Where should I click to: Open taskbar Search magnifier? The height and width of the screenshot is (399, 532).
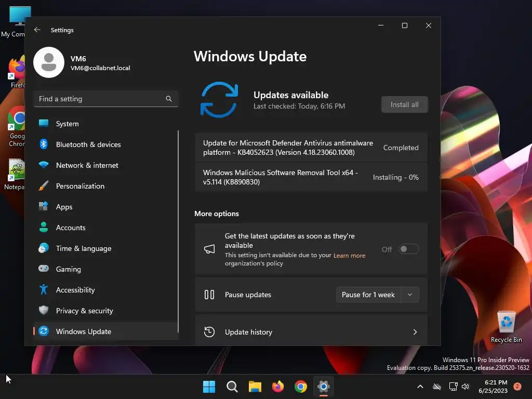pyautogui.click(x=232, y=387)
